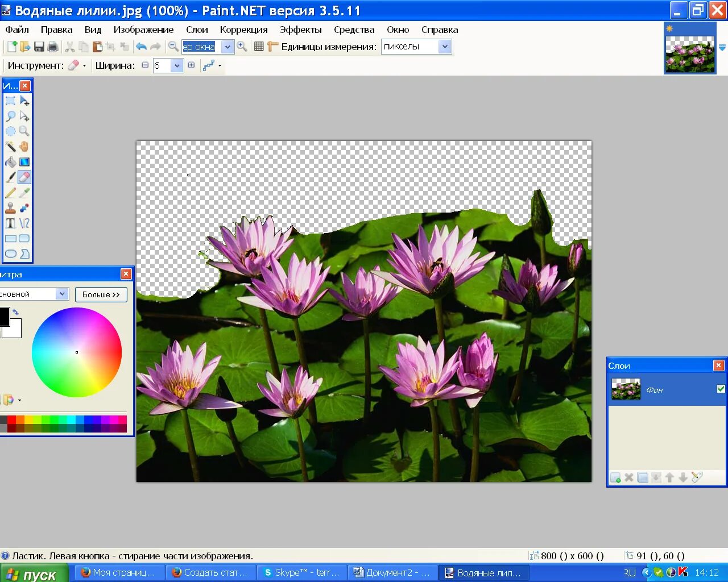Select the Rectangle Select tool
The width and height of the screenshot is (728, 582).
click(10, 101)
